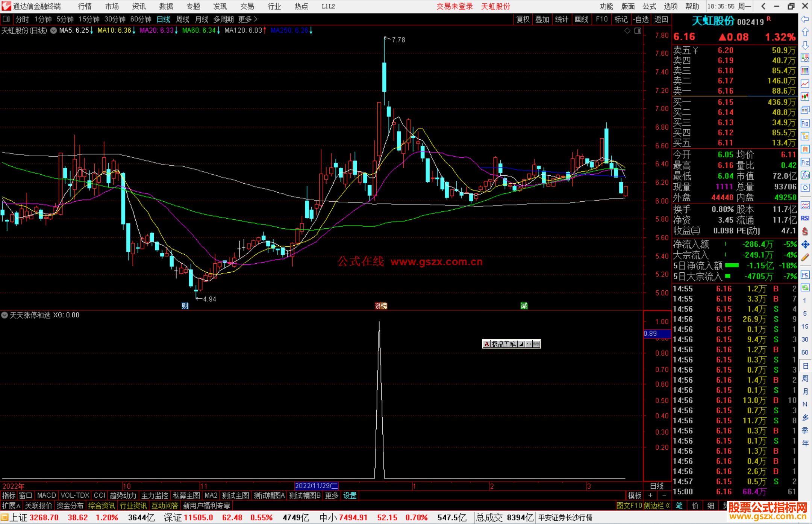Click the RSI indicator sidebar icon
This screenshot has height=524, width=812.
(x=805, y=218)
